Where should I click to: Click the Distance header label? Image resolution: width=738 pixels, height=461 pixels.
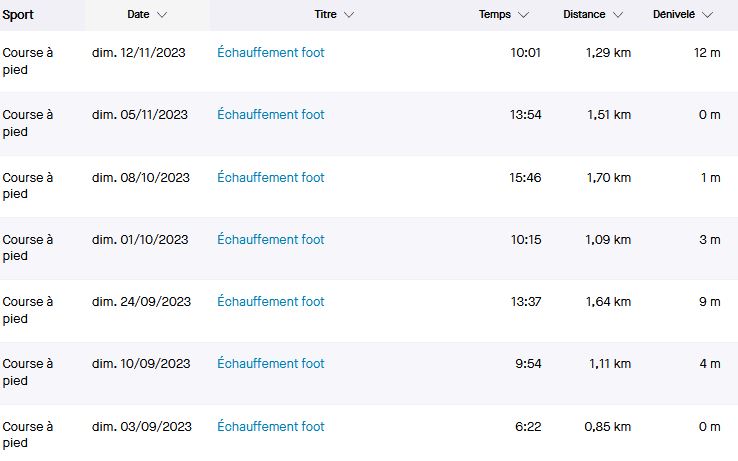pyautogui.click(x=584, y=15)
